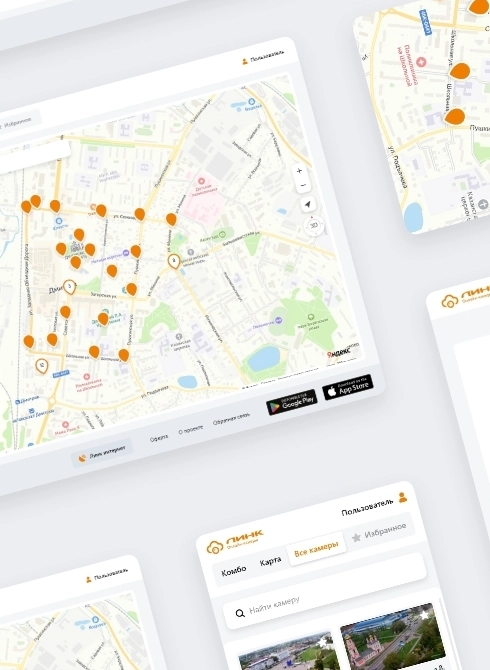Click the map zoom out minus button

pos(303,185)
